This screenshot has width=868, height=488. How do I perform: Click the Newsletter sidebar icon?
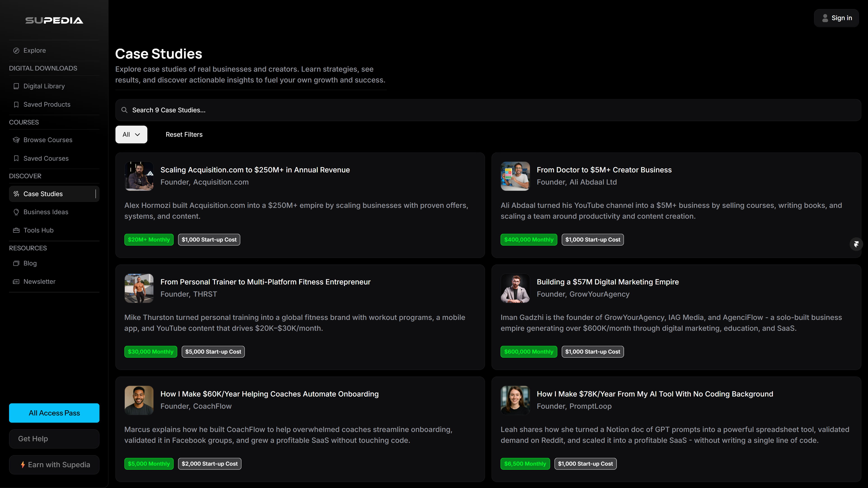coord(16,282)
